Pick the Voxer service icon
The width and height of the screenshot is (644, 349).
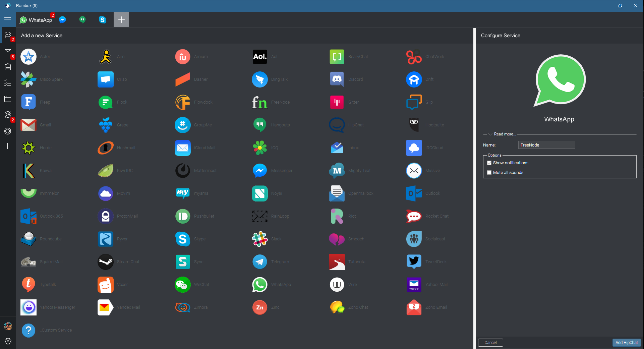106,285
